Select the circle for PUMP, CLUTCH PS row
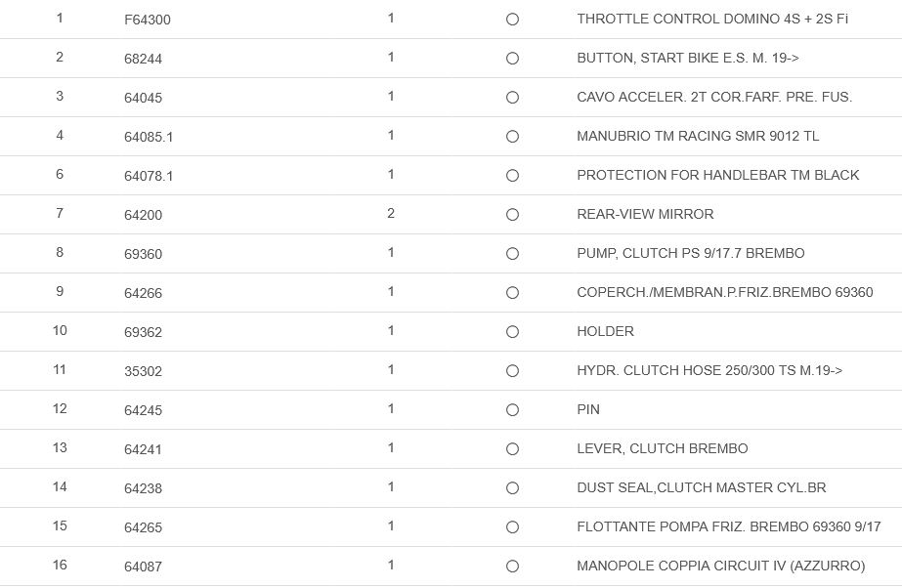Viewport: 902px width, 588px height. [x=512, y=254]
